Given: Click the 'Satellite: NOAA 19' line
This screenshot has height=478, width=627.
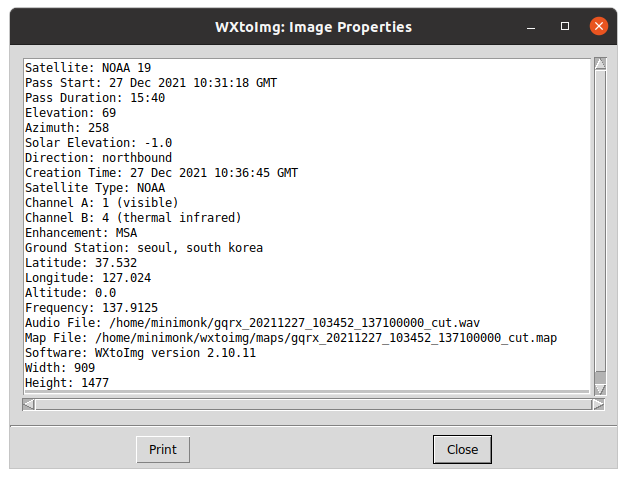Looking at the screenshot, I should (88, 68).
